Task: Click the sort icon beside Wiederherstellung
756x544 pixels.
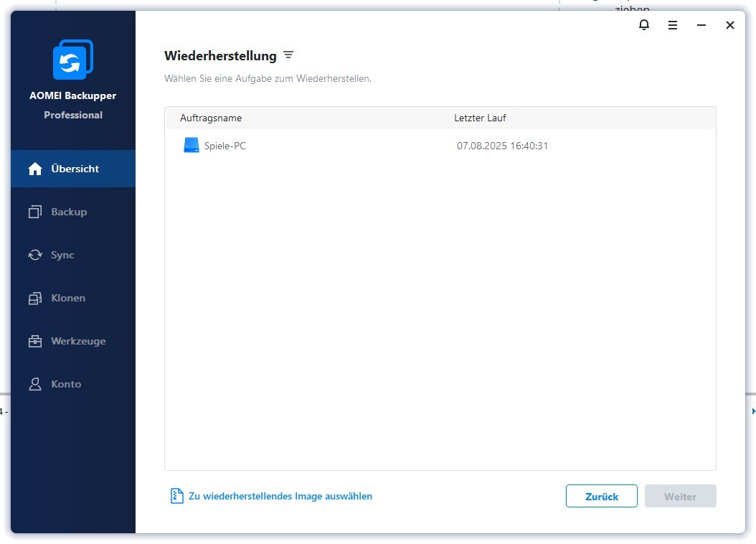Action: [x=288, y=55]
